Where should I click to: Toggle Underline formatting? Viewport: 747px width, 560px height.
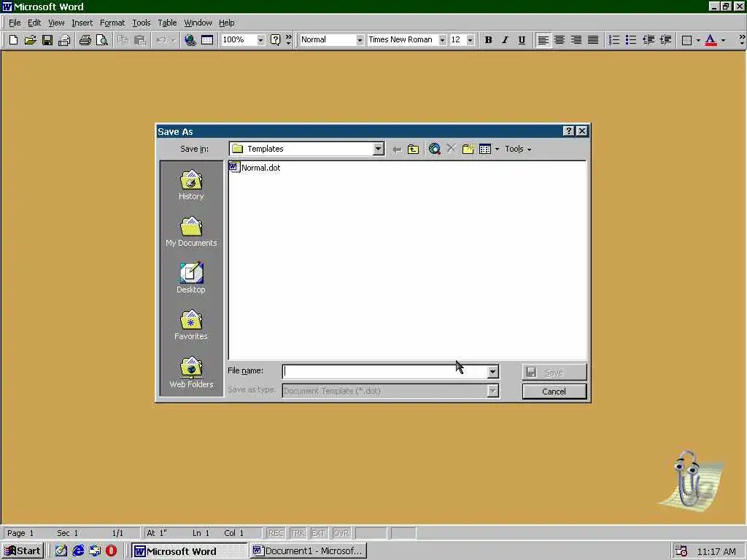click(522, 40)
